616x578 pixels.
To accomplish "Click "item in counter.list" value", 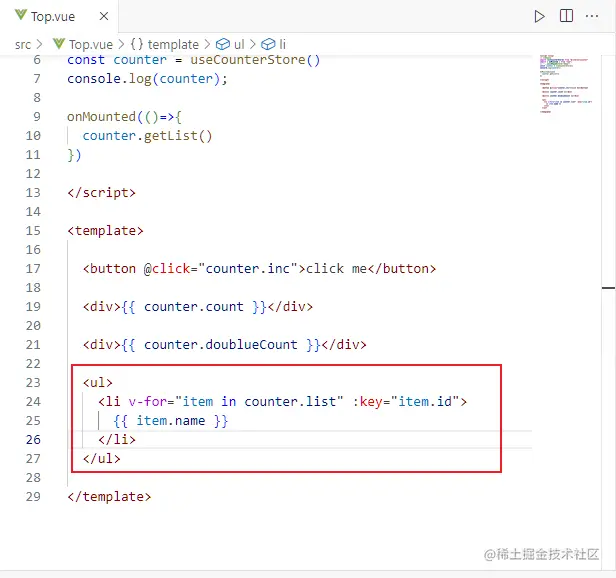I will pyautogui.click(x=259, y=402).
